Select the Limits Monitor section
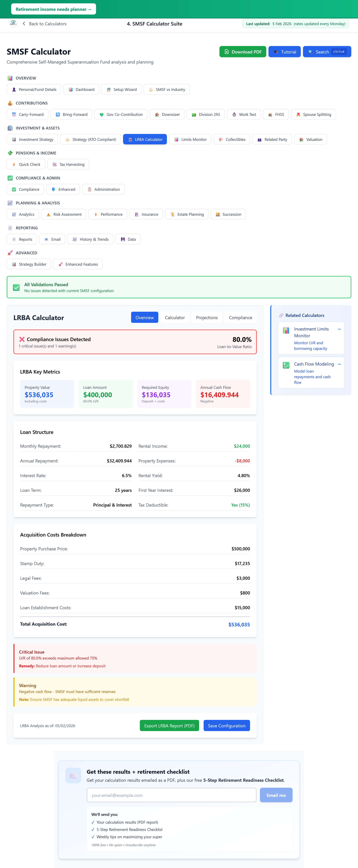This screenshot has height=868, width=358. (190, 140)
